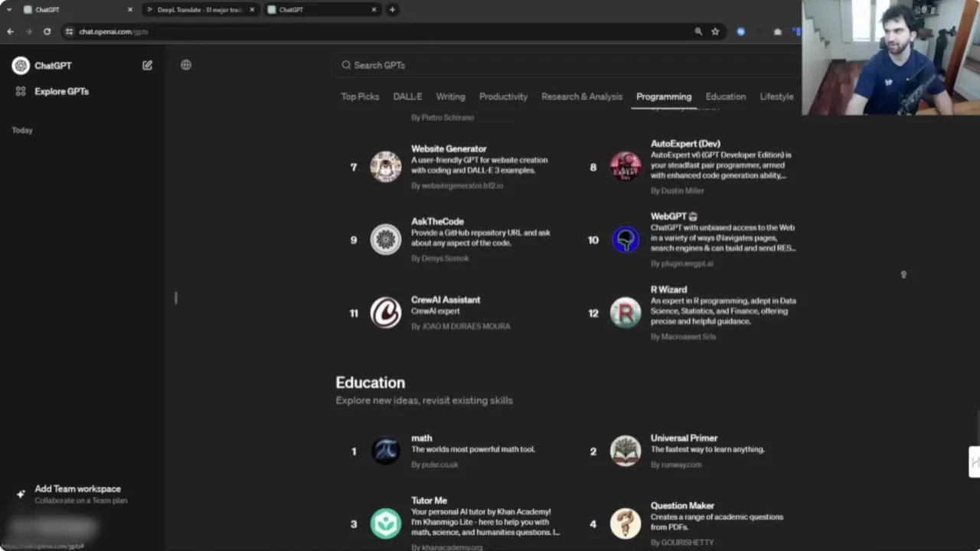Open the Research & Analysis tab

tap(582, 96)
